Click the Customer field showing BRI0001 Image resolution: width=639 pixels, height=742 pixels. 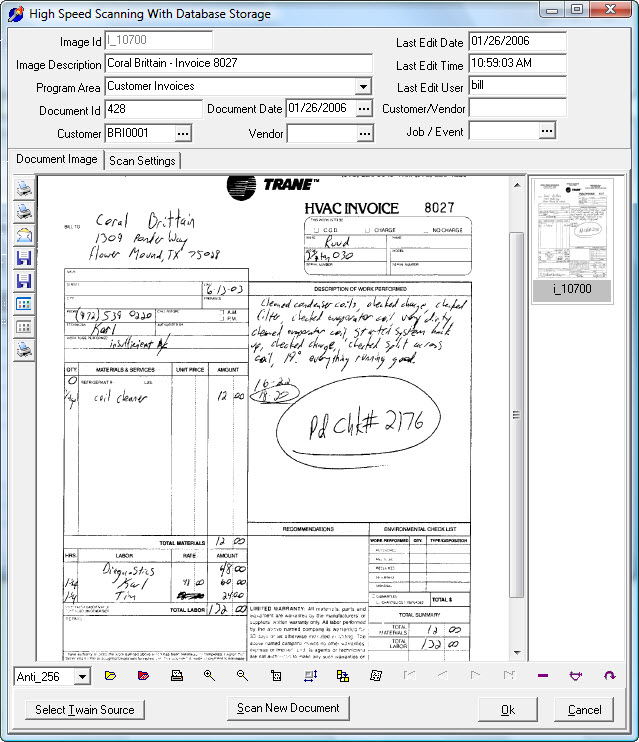(140, 133)
